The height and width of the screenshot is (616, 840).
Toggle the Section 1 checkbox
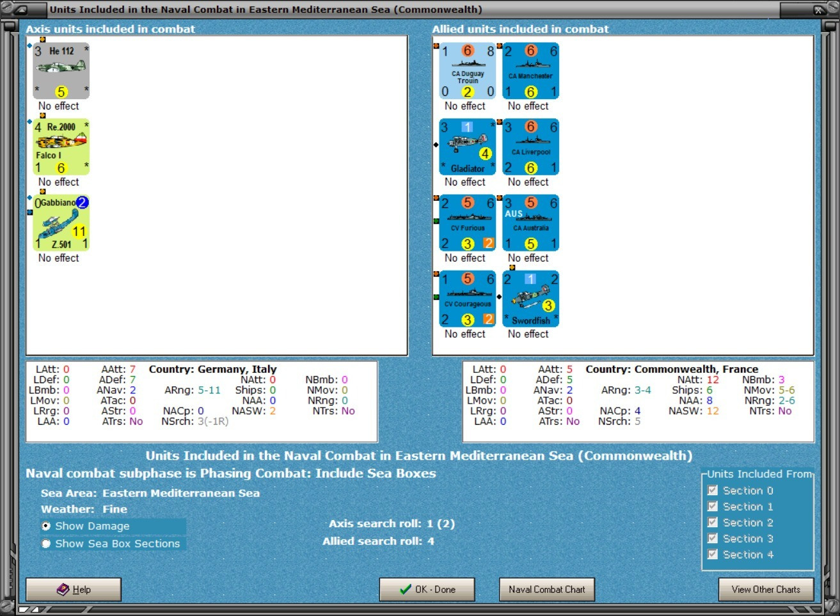713,507
